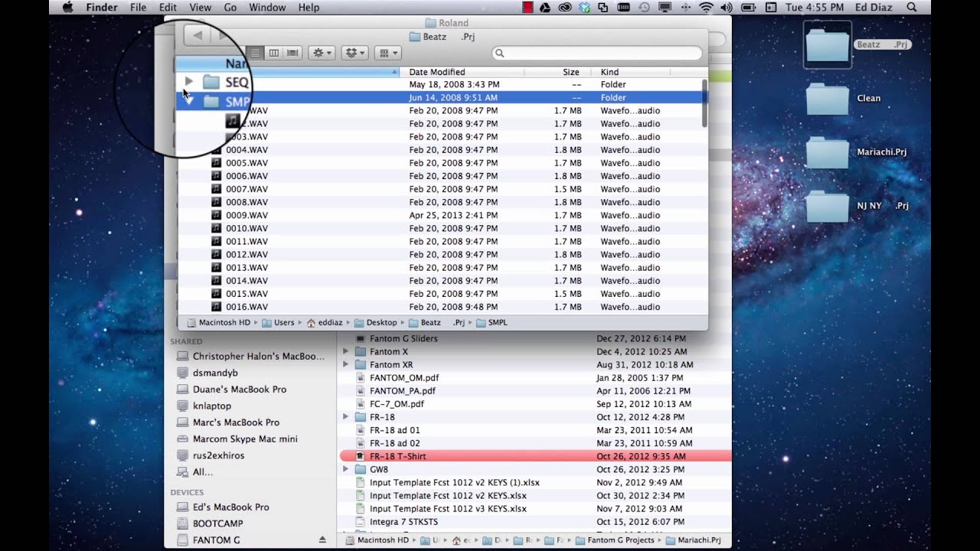980x551 pixels.
Task: Select the Mariachi.Prj desktop folder
Action: click(828, 152)
